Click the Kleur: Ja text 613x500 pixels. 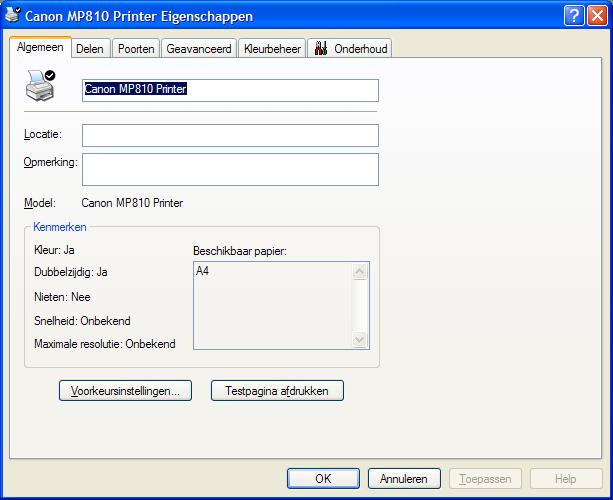54,250
